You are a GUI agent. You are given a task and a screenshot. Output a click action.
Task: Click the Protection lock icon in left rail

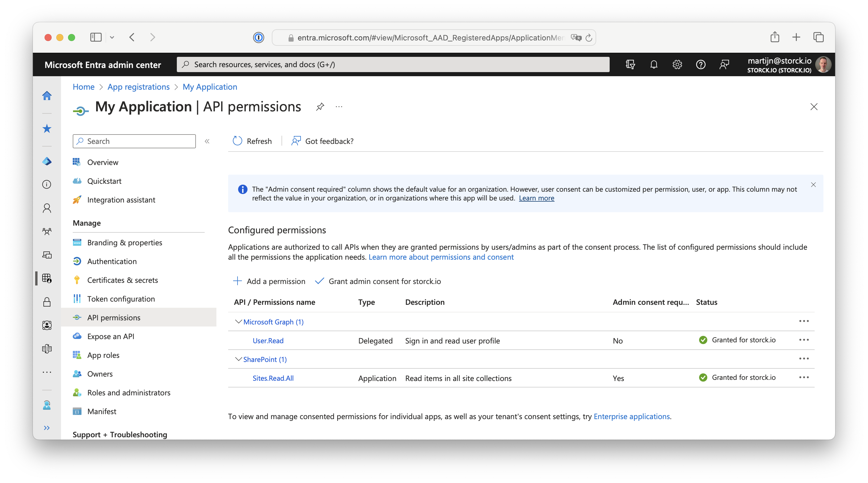(47, 302)
